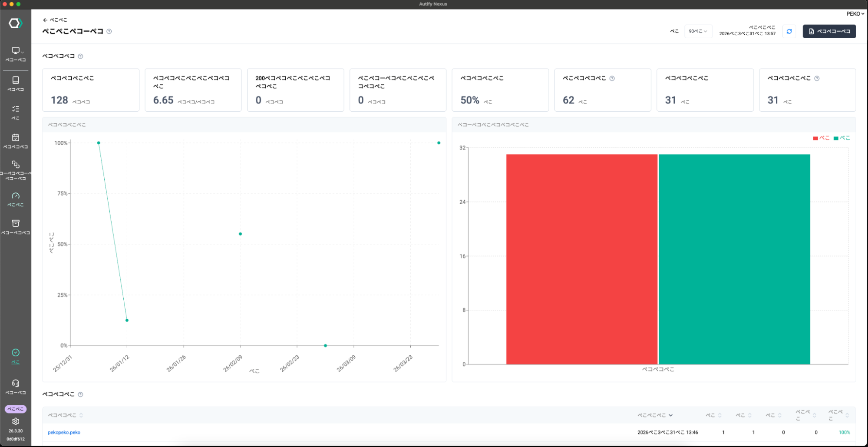Open the 90-day period dropdown
868x447 pixels.
coord(698,31)
